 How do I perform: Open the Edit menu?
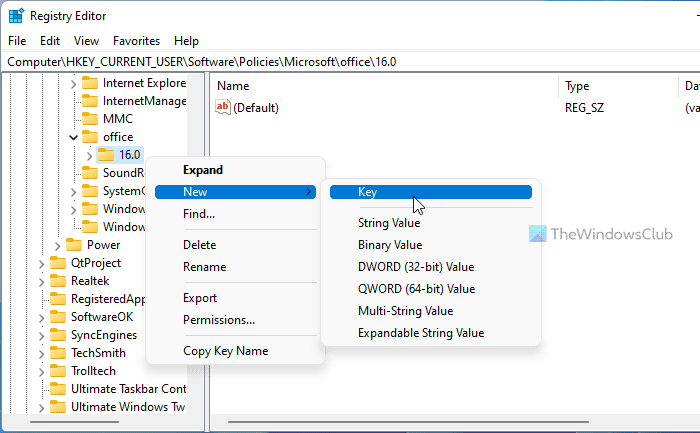tap(50, 41)
